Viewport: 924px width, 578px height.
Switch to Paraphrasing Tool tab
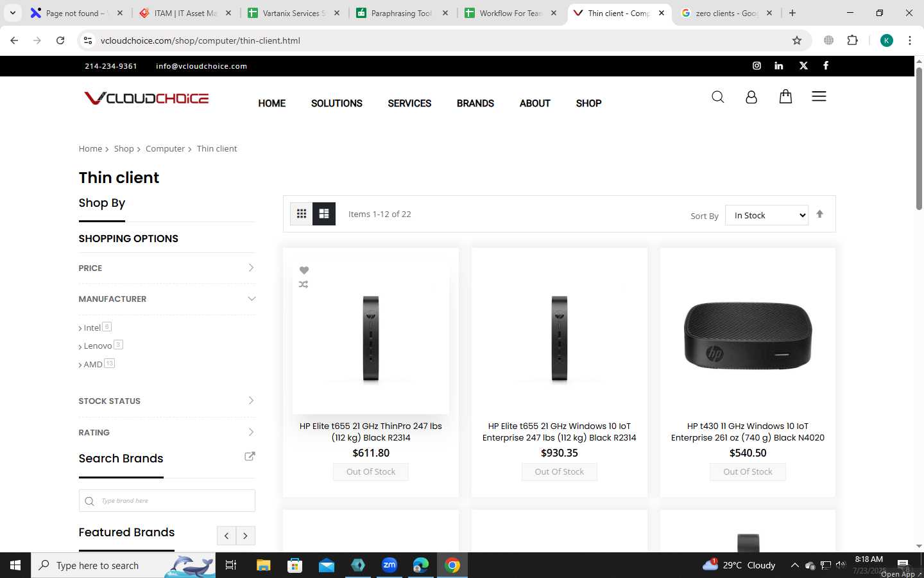click(x=402, y=13)
